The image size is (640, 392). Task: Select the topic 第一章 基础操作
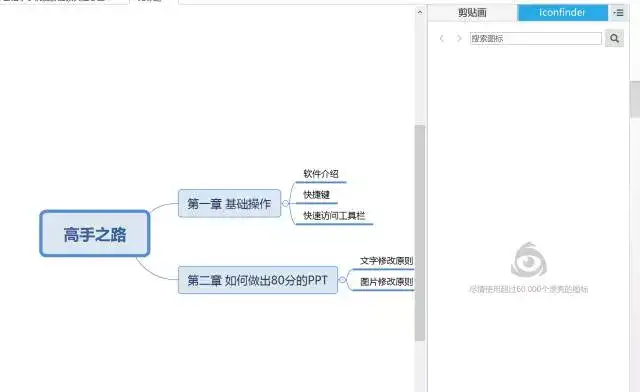[x=229, y=203]
